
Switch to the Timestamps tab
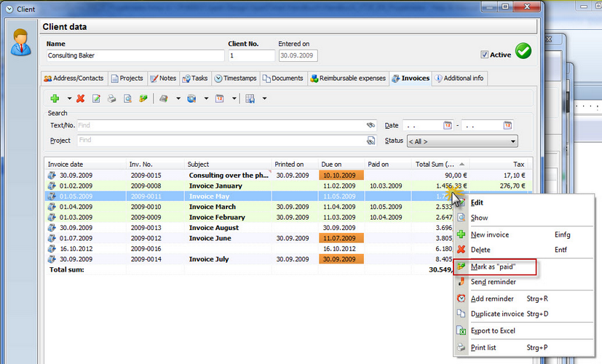pyautogui.click(x=236, y=79)
